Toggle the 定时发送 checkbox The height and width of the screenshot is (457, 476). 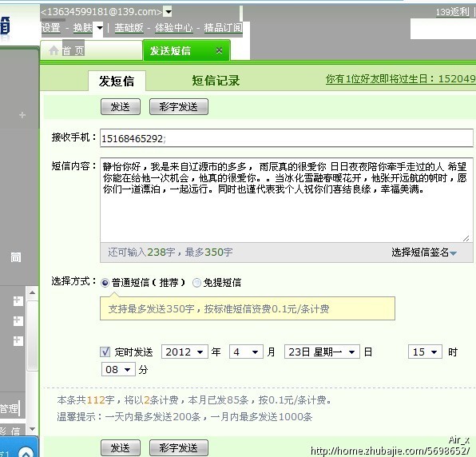pos(105,352)
